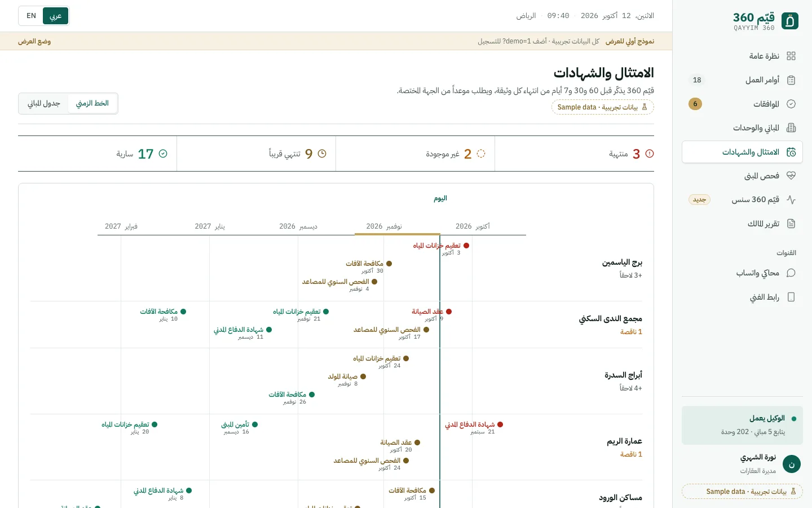
Task: Click the وضع العرض label in banner
Action: click(34, 41)
